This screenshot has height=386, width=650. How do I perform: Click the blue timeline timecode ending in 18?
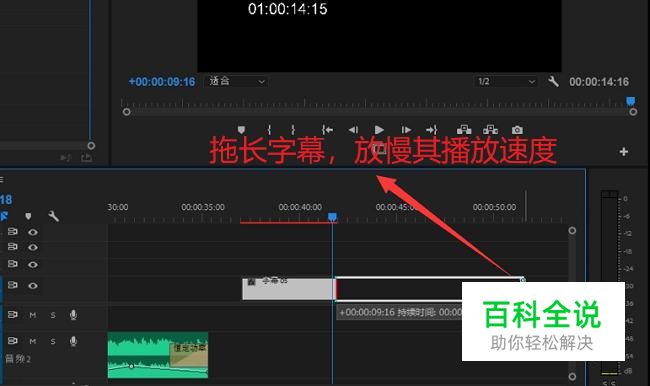tap(6, 200)
